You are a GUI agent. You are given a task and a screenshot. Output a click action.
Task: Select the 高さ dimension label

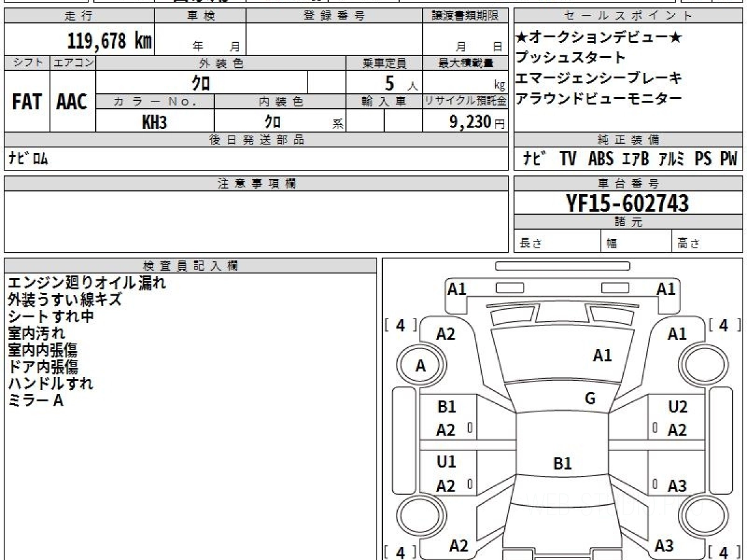[688, 244]
